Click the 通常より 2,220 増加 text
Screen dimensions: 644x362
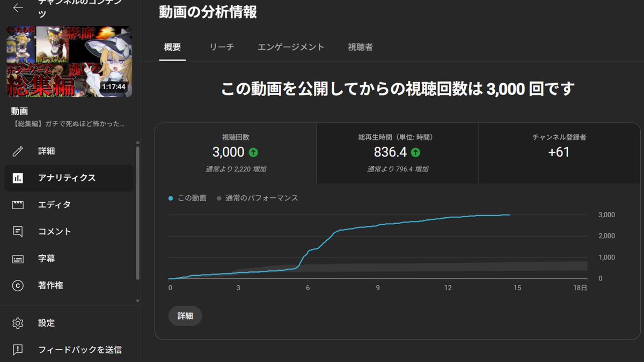click(236, 169)
